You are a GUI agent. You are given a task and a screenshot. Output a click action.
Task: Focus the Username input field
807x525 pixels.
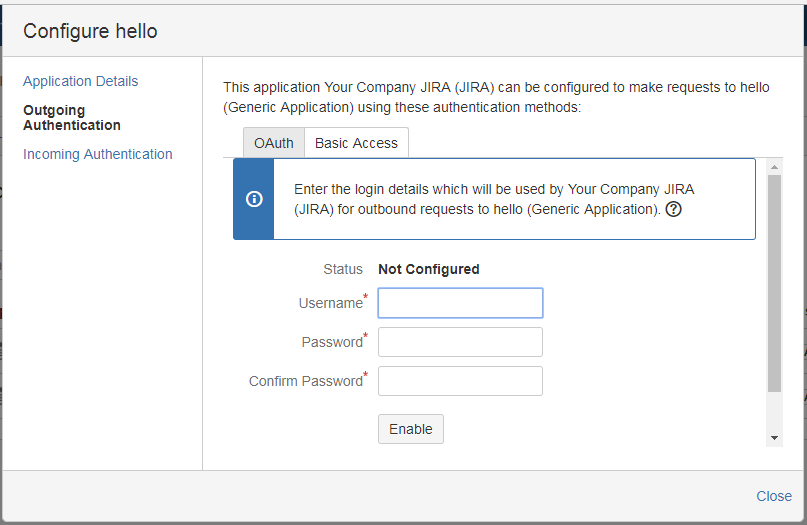(460, 303)
